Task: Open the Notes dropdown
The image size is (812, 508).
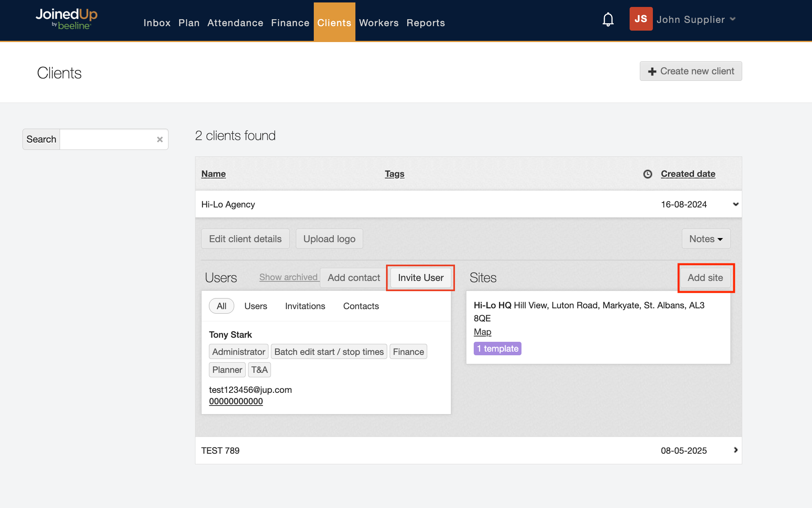Action: point(706,239)
